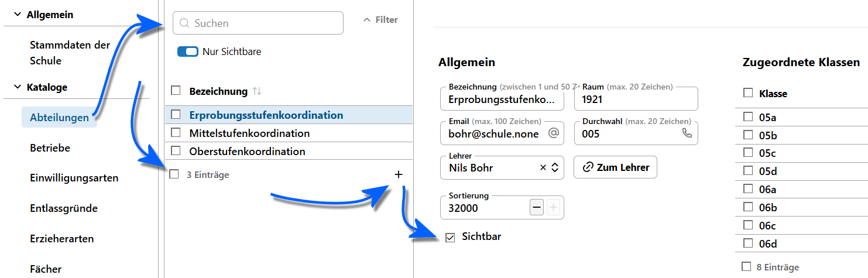
Task: Click the sort icon beside Bezeichnung
Action: (x=257, y=91)
